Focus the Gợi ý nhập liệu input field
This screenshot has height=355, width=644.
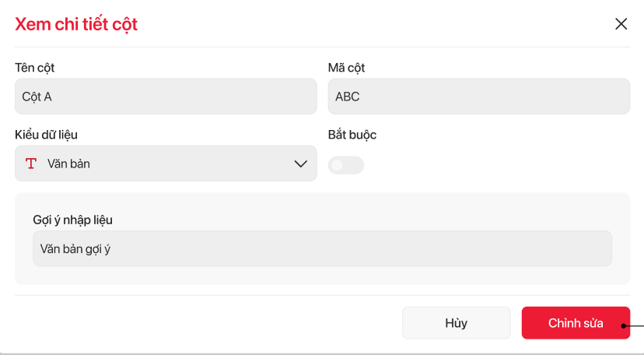point(322,249)
